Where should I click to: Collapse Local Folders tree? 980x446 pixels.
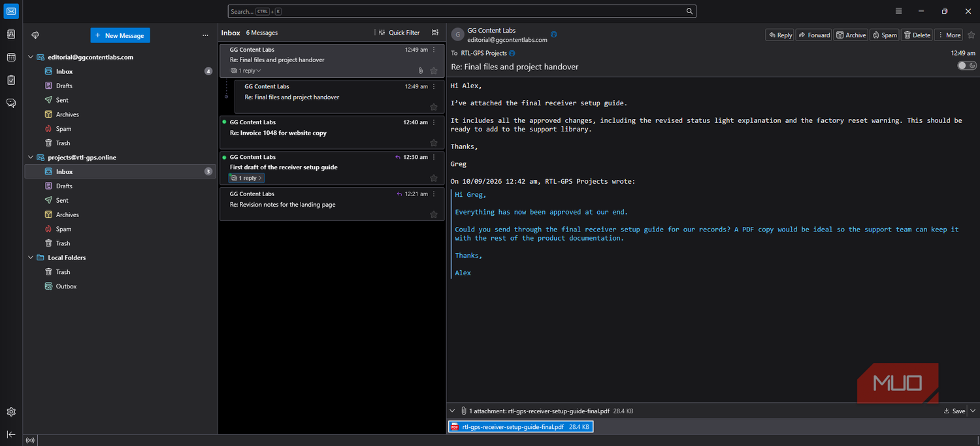(x=30, y=258)
